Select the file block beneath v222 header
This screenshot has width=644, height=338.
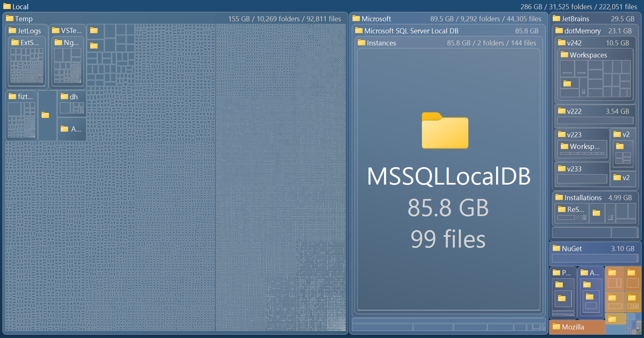[x=595, y=121]
